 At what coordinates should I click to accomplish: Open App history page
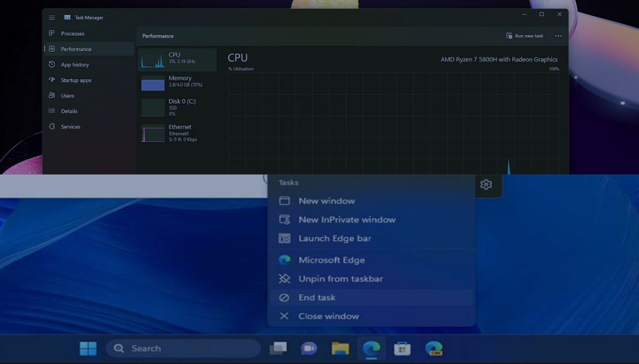pos(74,65)
